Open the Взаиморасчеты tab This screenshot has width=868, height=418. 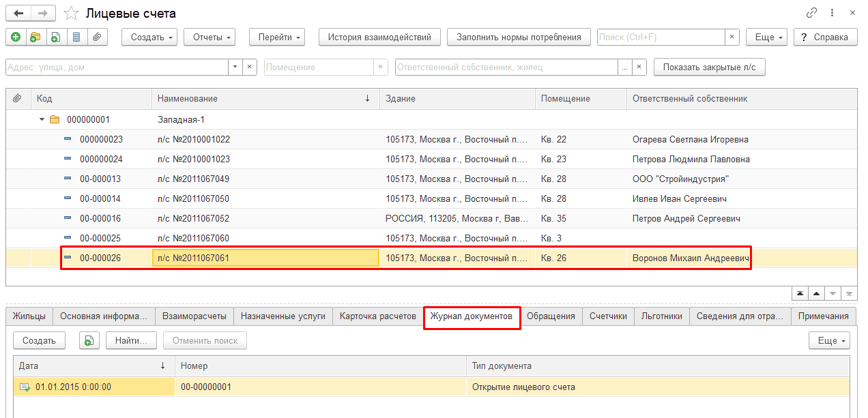(x=194, y=316)
